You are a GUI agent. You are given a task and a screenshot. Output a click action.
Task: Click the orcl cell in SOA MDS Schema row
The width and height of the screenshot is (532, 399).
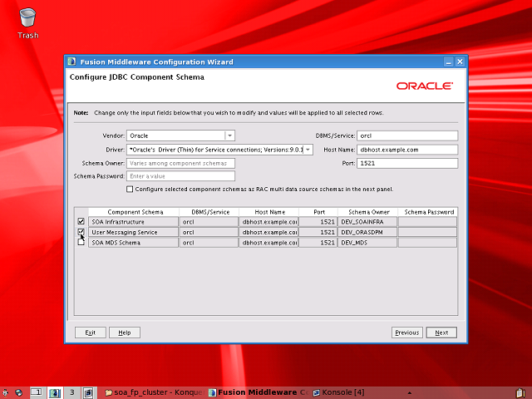pos(209,243)
